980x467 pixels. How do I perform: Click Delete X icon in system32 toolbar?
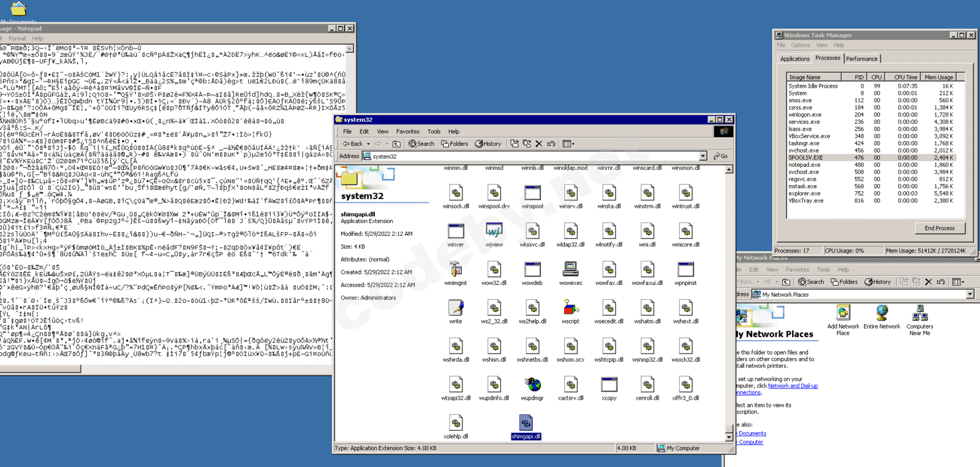(539, 144)
